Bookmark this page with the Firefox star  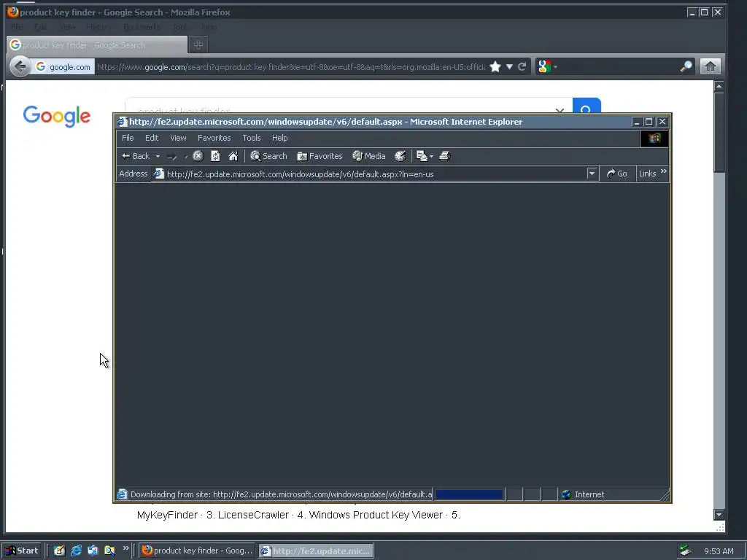tap(495, 66)
